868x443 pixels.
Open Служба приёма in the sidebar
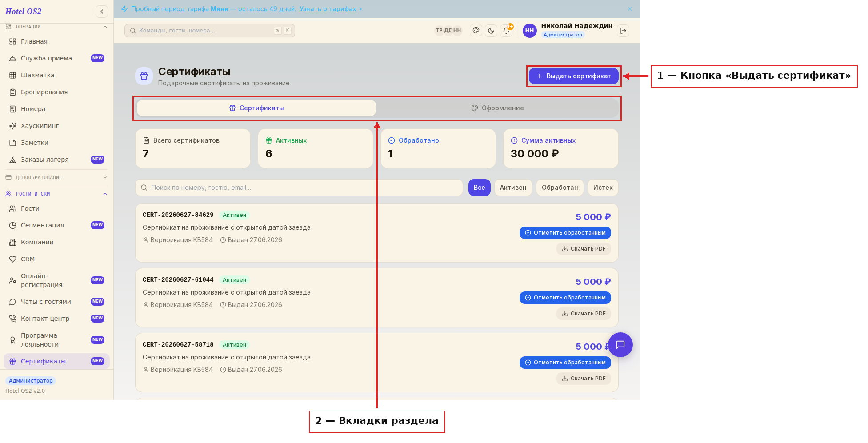[56, 58]
